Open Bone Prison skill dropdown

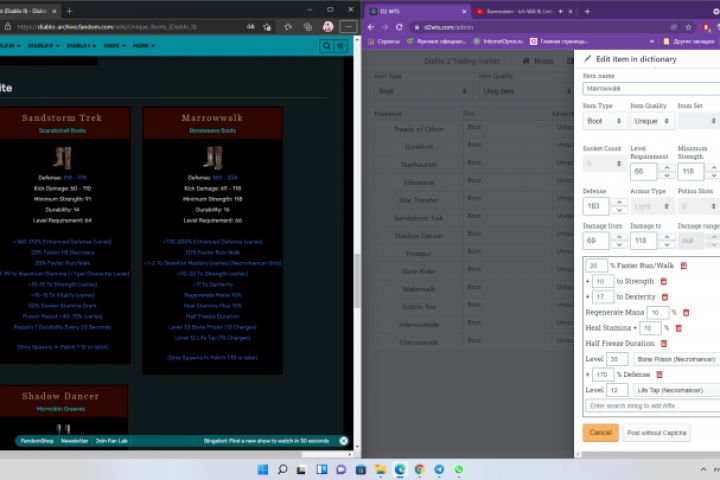coord(677,359)
